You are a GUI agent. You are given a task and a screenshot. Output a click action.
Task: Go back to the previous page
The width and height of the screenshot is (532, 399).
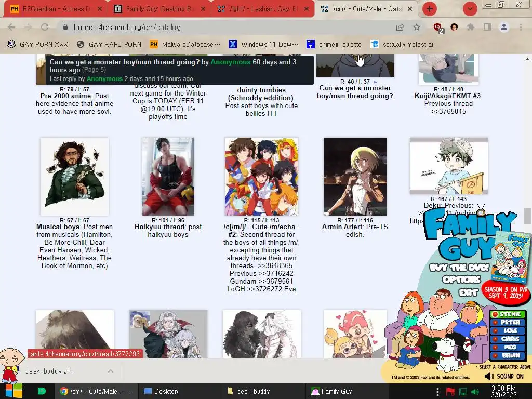coord(11,27)
